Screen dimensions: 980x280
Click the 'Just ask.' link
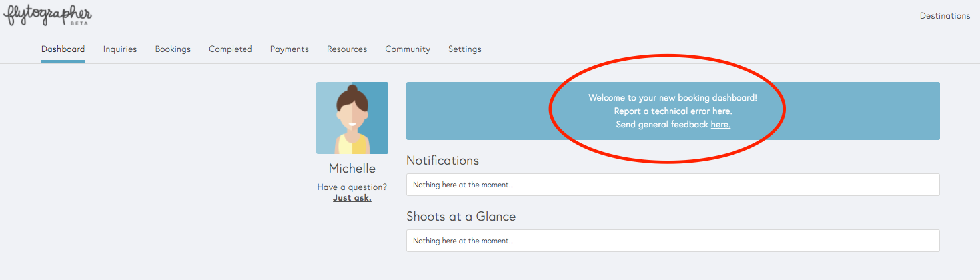[352, 198]
